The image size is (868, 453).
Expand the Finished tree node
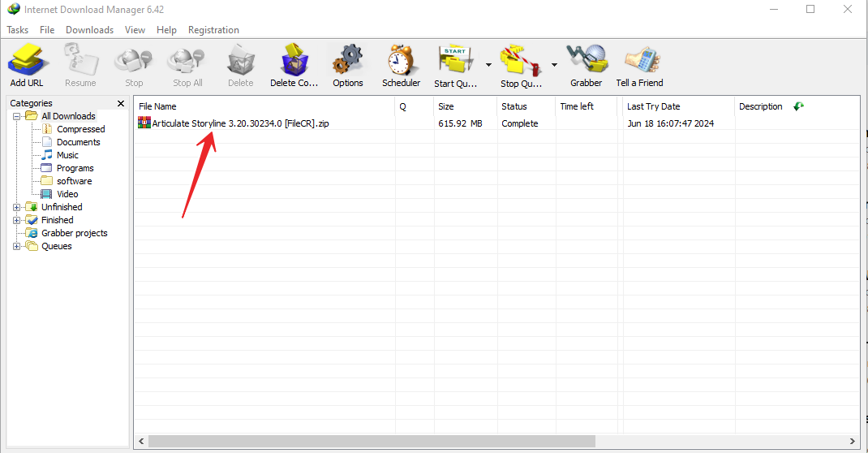click(16, 220)
